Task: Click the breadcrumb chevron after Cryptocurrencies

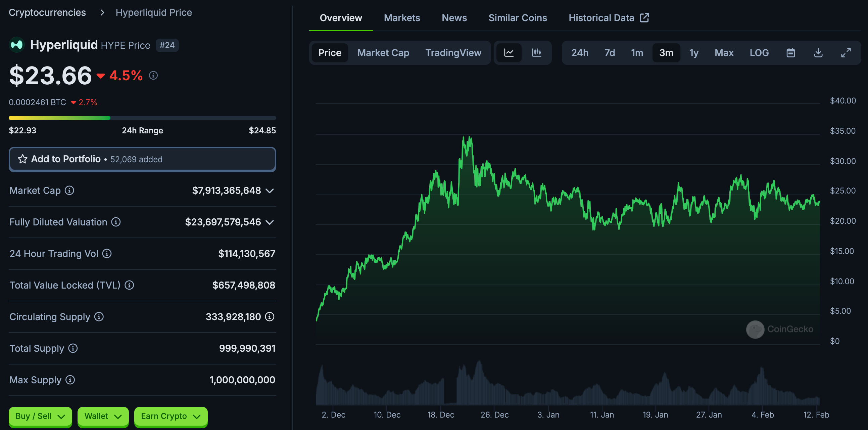Action: click(x=102, y=12)
